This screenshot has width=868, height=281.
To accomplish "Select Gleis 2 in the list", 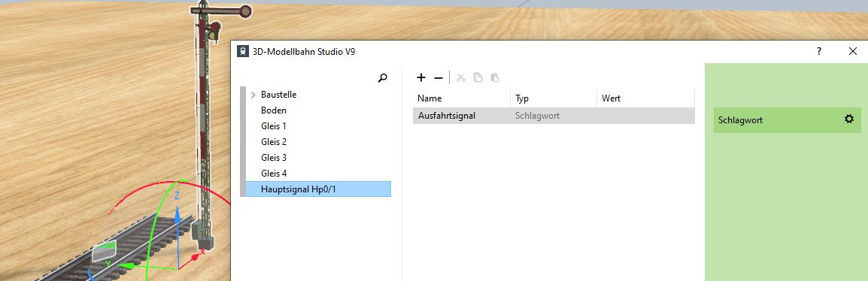I will pos(274,141).
